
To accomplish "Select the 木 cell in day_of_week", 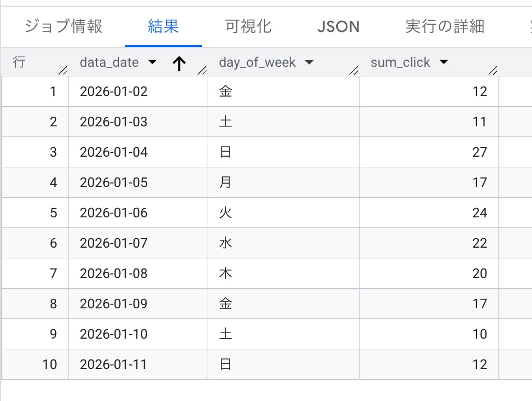I will tap(225, 274).
